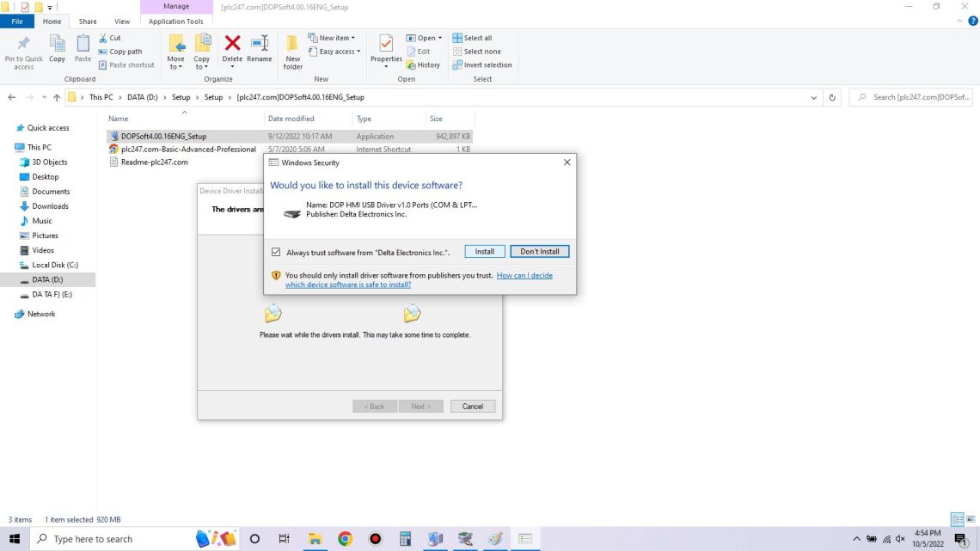Click the Rename icon
The height and width of the screenshot is (551, 980).
click(260, 43)
